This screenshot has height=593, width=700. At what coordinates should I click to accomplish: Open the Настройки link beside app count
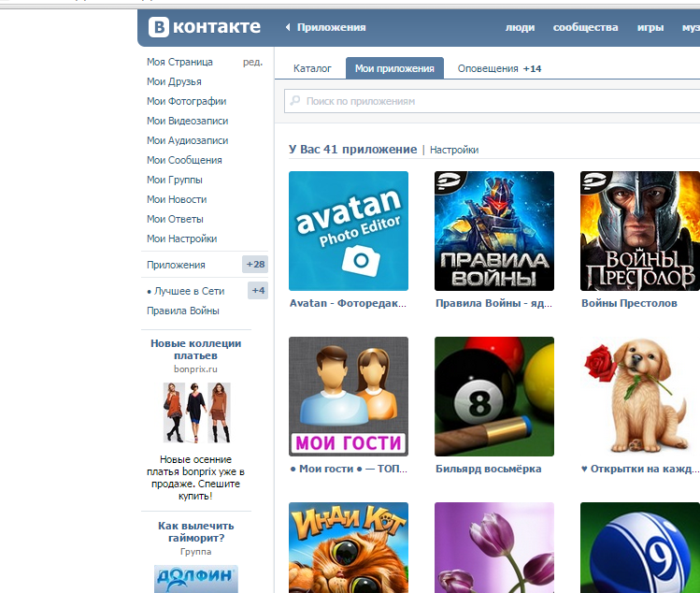coord(454,150)
